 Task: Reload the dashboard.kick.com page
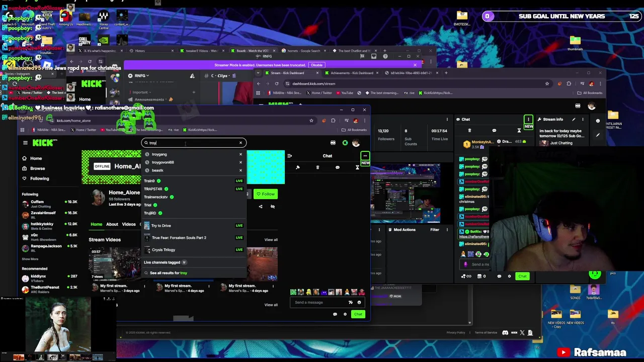tap(276, 84)
